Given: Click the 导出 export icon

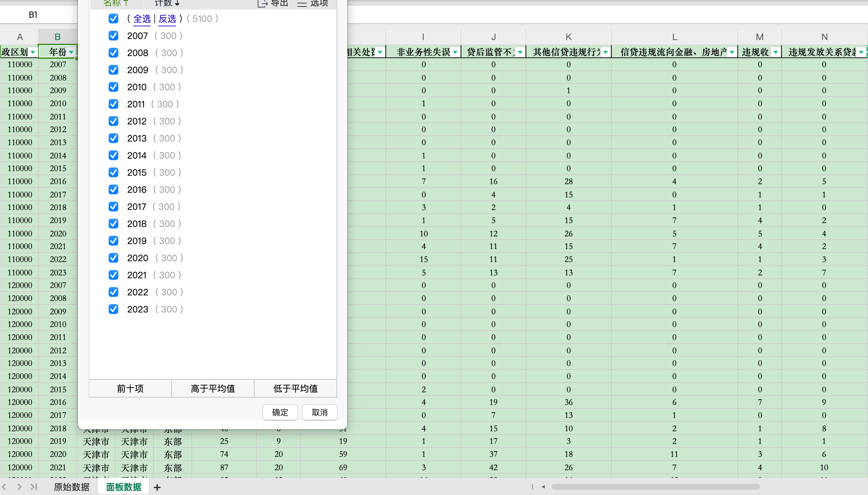Looking at the screenshot, I should 262,3.
